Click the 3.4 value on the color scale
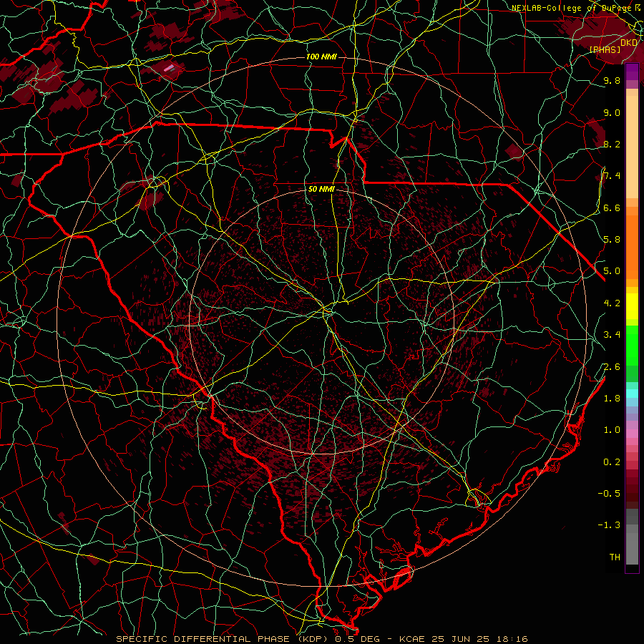Image resolution: width=644 pixels, height=644 pixels. pos(612,335)
